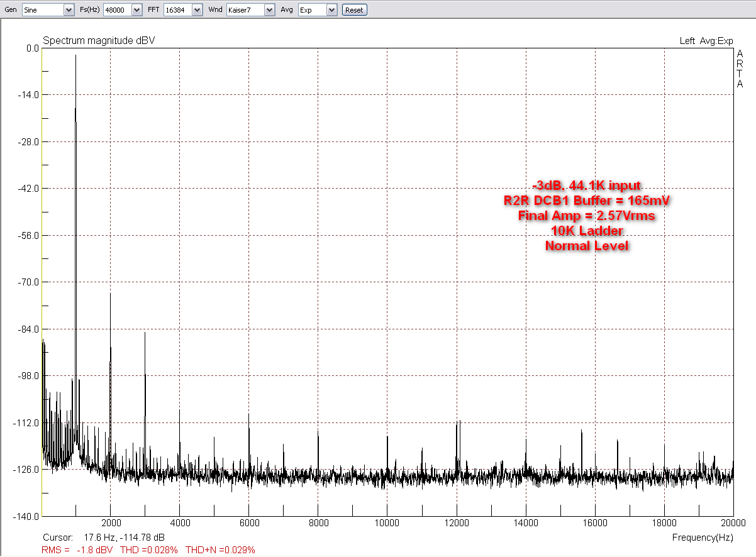Click the RMS = -1.8 dBV readout

78,550
